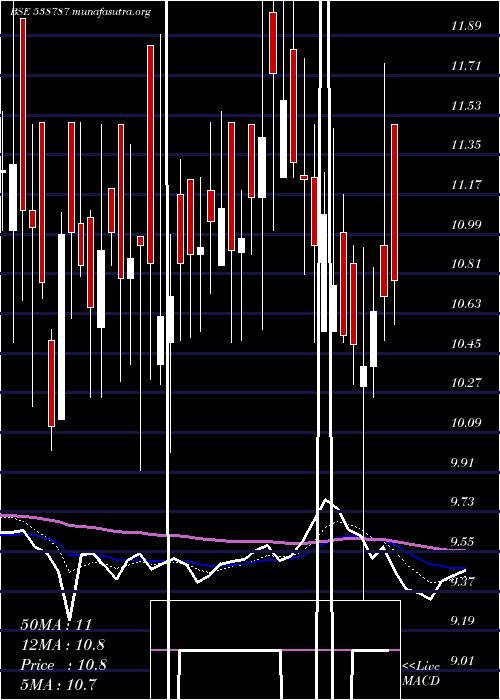Click the 10.63 price axis label
500x700 pixels.
(466, 304)
